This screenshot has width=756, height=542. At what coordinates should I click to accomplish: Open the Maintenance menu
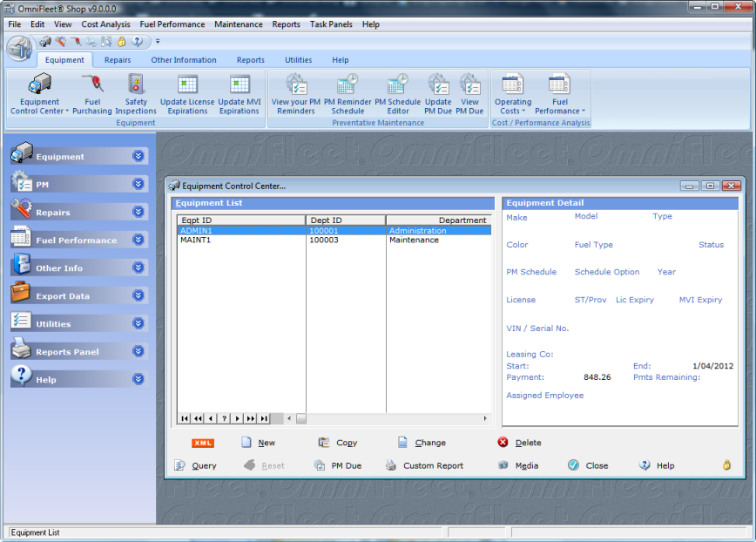pos(239,24)
